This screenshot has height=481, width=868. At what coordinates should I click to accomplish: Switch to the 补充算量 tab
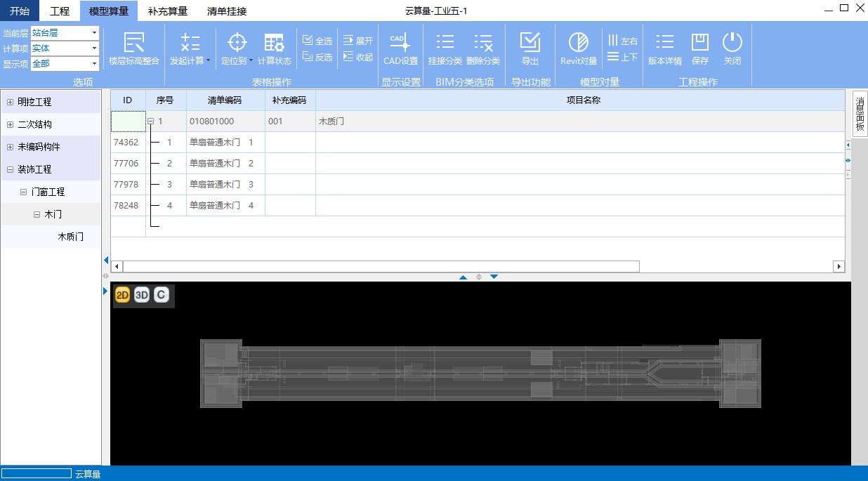pos(167,11)
